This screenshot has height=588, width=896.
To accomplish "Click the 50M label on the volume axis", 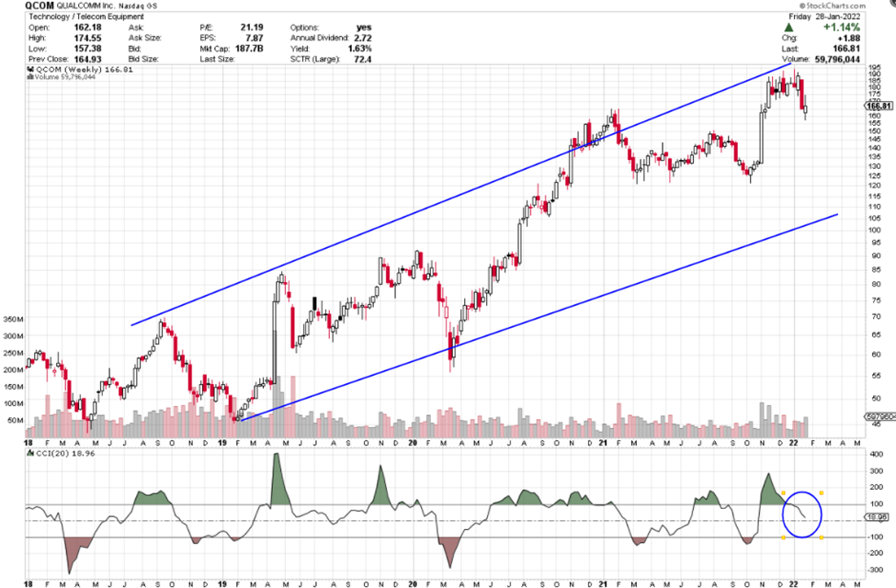I will [x=16, y=421].
